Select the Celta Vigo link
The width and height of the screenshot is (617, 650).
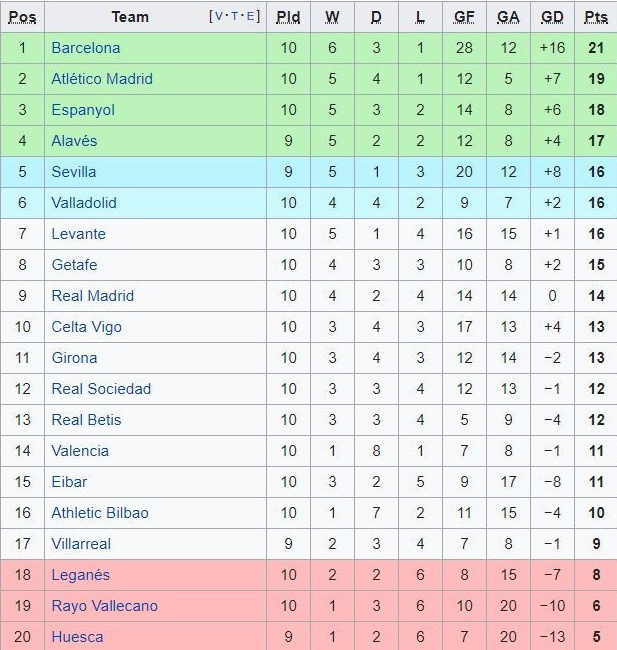tap(87, 327)
